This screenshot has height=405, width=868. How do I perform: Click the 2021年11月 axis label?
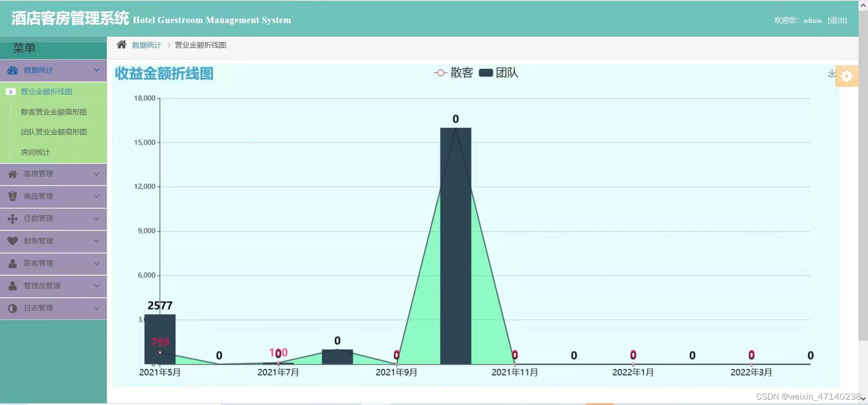[x=515, y=372]
